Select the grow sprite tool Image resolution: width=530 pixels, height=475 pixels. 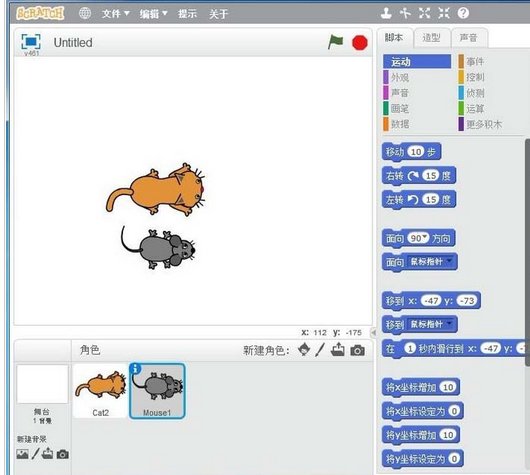point(425,14)
